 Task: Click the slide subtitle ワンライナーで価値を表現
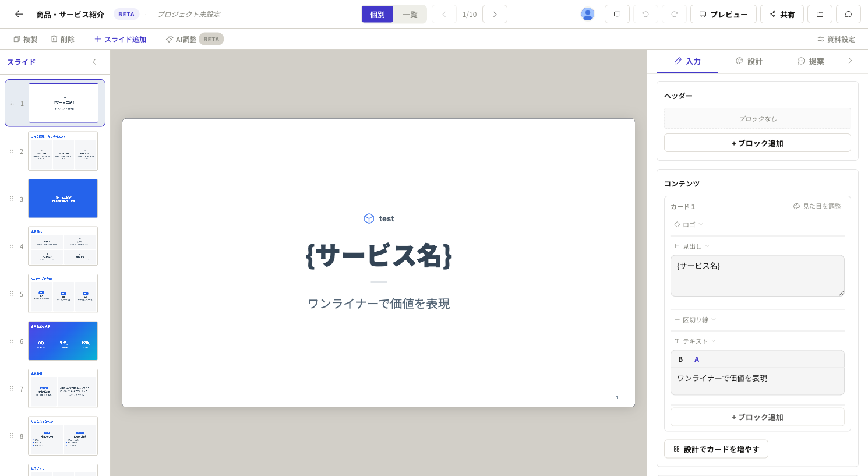(379, 304)
